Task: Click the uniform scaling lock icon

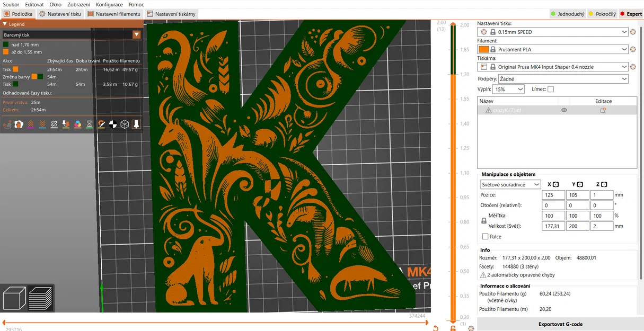Action: coord(484,221)
